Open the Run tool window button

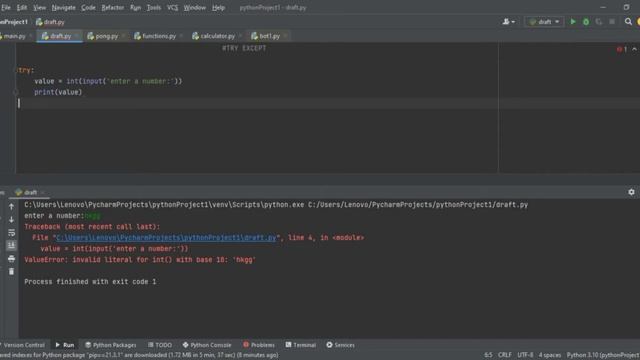(64, 345)
